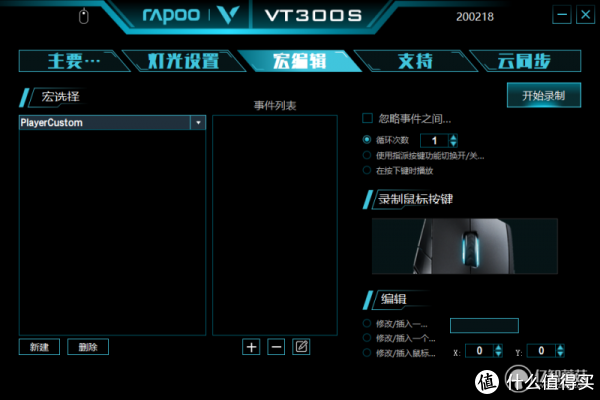Click the 删除 button
Screen dimensions: 600x400
coord(88,347)
